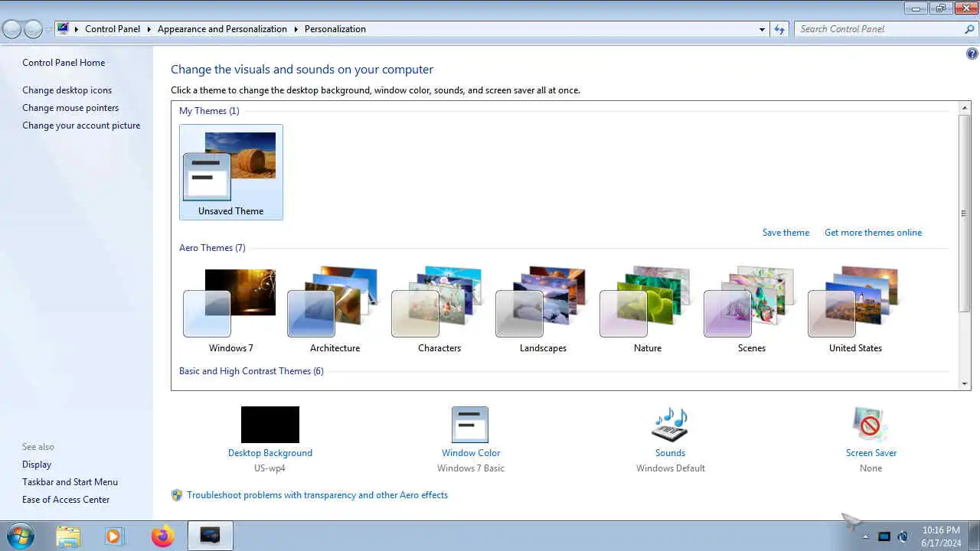Go to Control Panel Home
Viewport: 980px width, 551px height.
pyautogui.click(x=64, y=63)
